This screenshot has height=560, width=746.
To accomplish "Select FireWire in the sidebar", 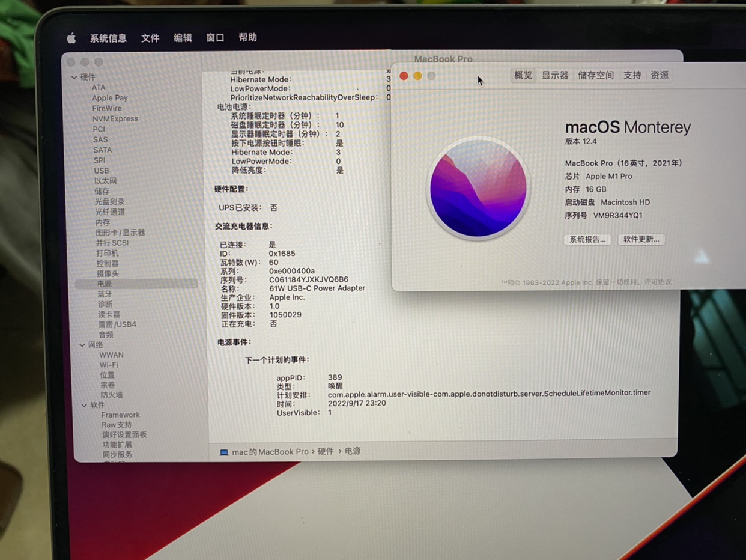I will pos(107,108).
